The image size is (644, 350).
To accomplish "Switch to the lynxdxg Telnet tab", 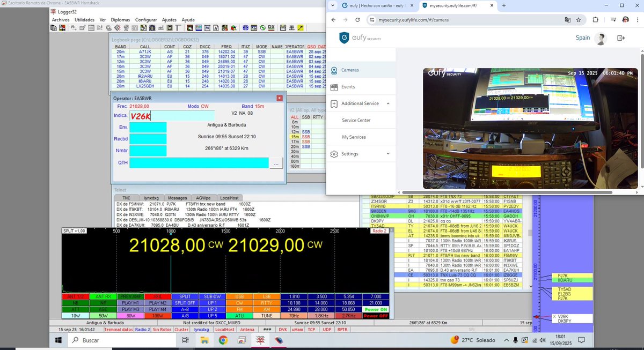I will click(152, 198).
